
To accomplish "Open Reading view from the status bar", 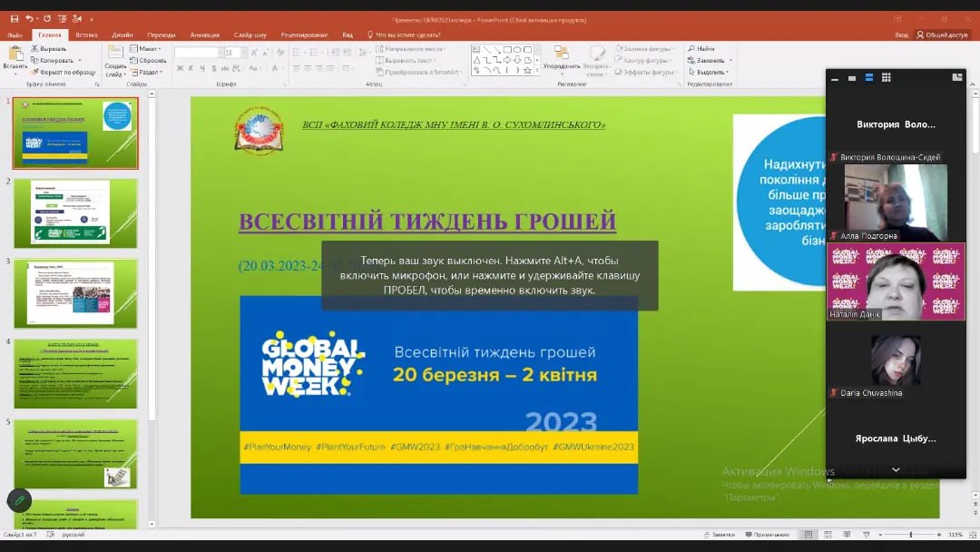I will pyautogui.click(x=846, y=535).
